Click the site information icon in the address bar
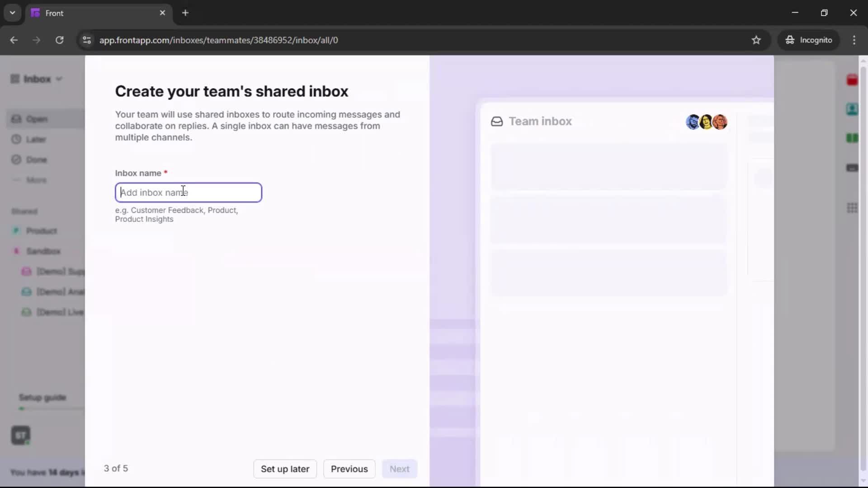This screenshot has height=488, width=868. click(86, 40)
